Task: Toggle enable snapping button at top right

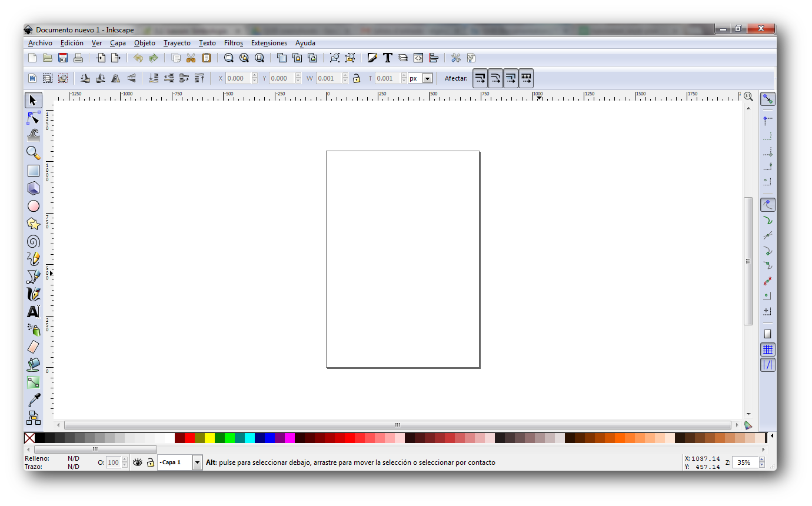Action: click(768, 99)
